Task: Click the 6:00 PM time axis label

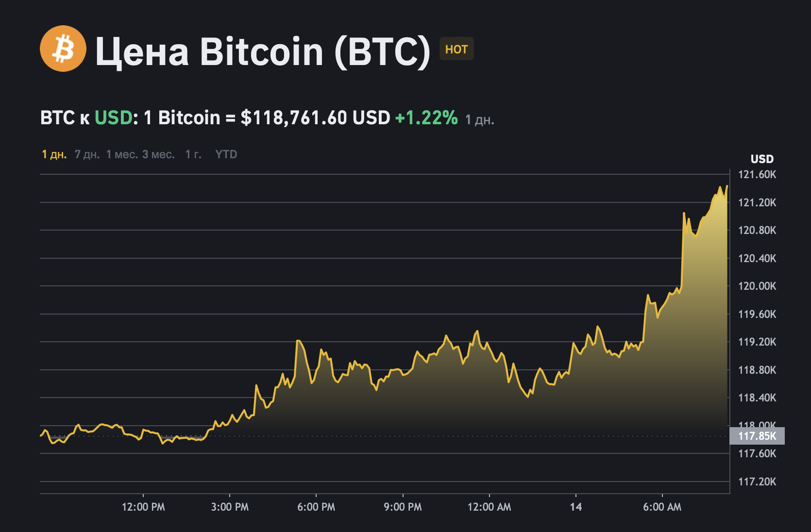Action: (316, 507)
